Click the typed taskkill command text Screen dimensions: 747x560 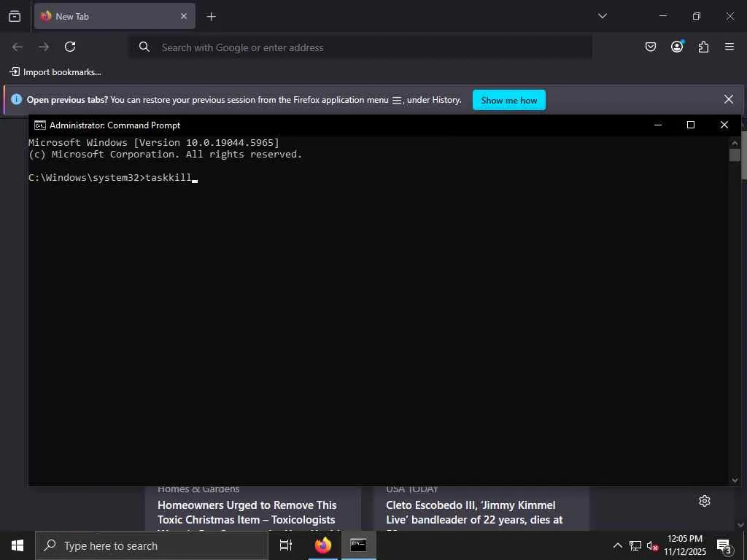click(x=169, y=178)
